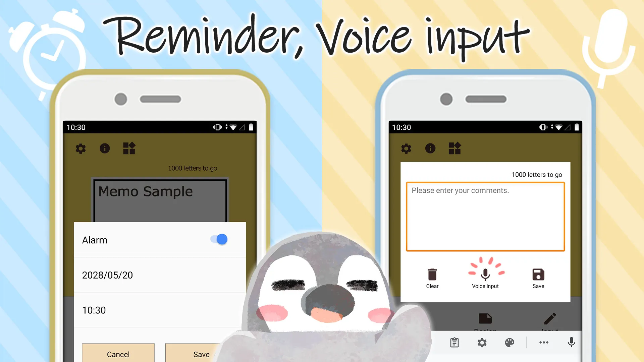This screenshot has height=362, width=644.
Task: Tap the clipboard icon in bottom bar
Action: coord(454,343)
